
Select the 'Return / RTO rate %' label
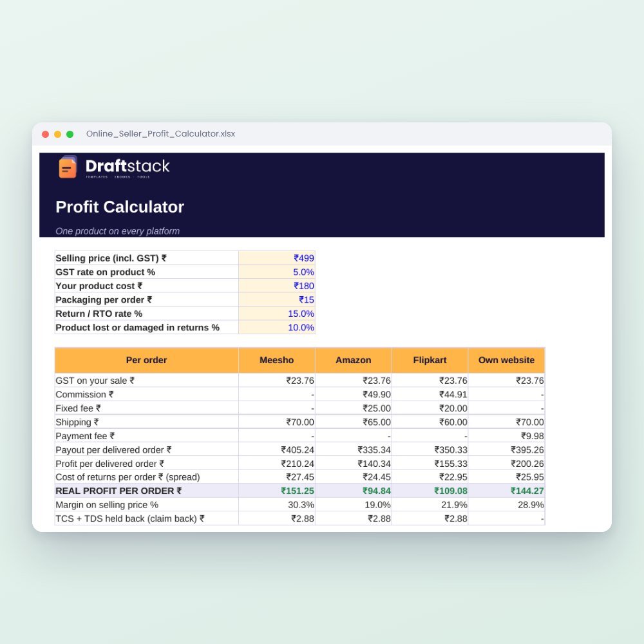click(x=99, y=314)
